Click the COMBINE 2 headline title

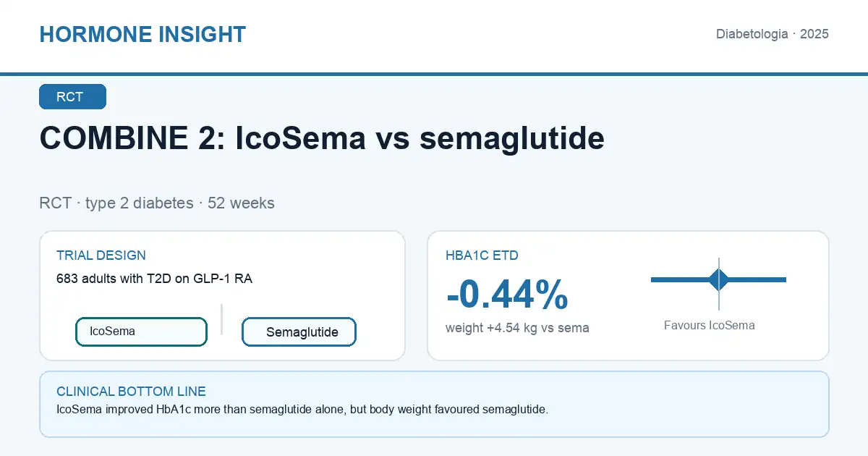322,138
